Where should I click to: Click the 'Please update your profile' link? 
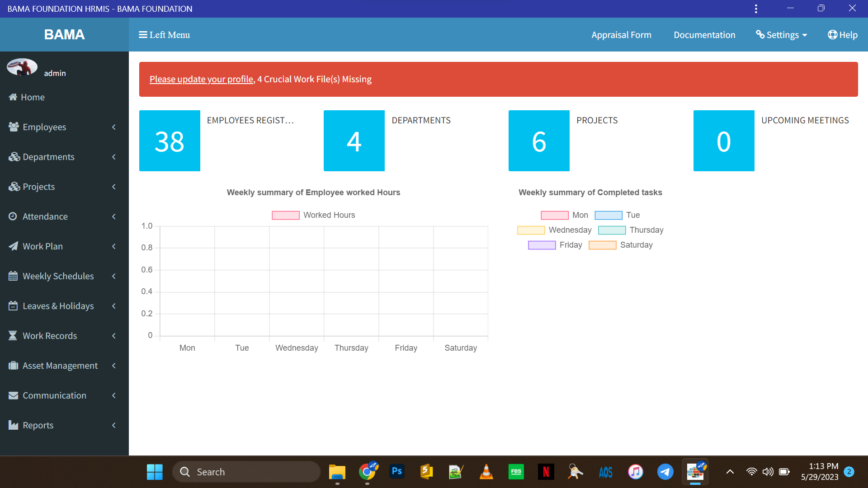tap(201, 79)
